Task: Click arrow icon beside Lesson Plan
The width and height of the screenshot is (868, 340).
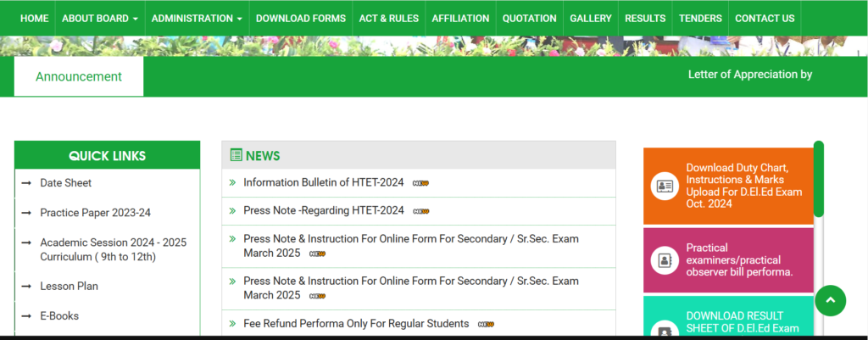Action: (x=26, y=287)
